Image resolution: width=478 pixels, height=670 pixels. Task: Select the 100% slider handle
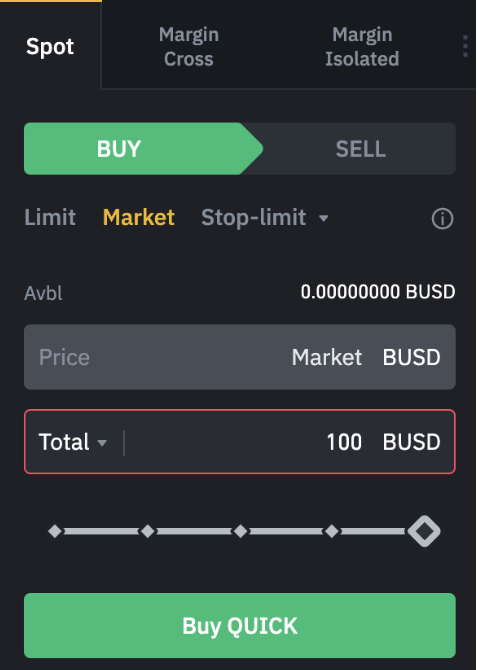(424, 531)
